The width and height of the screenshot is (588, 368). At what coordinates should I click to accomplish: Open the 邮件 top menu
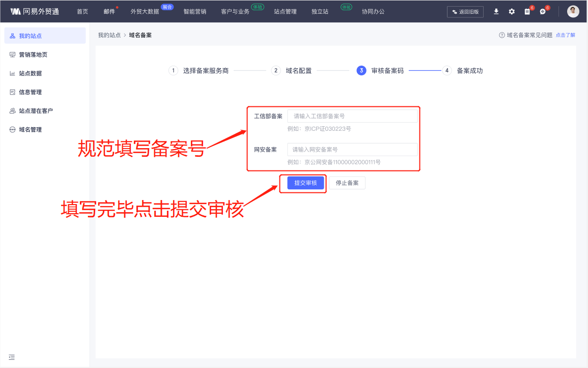coord(109,11)
